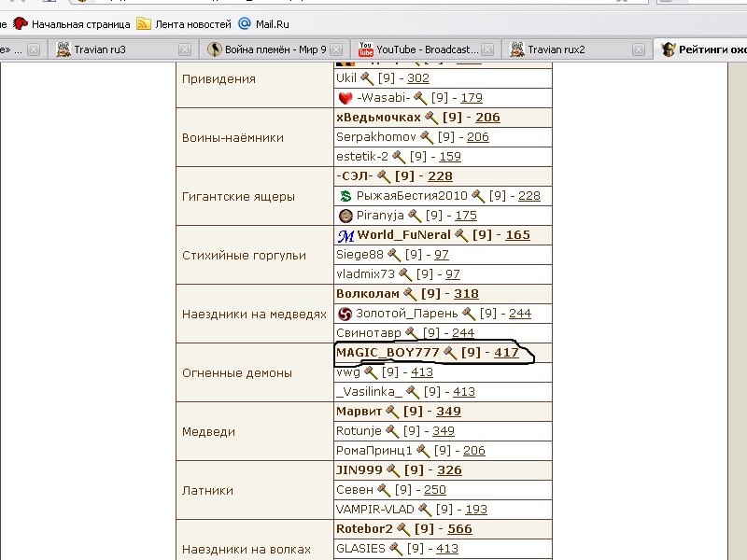The image size is (747, 560).
Task: Click the hammer icon next to Волколам
Action: (x=410, y=294)
